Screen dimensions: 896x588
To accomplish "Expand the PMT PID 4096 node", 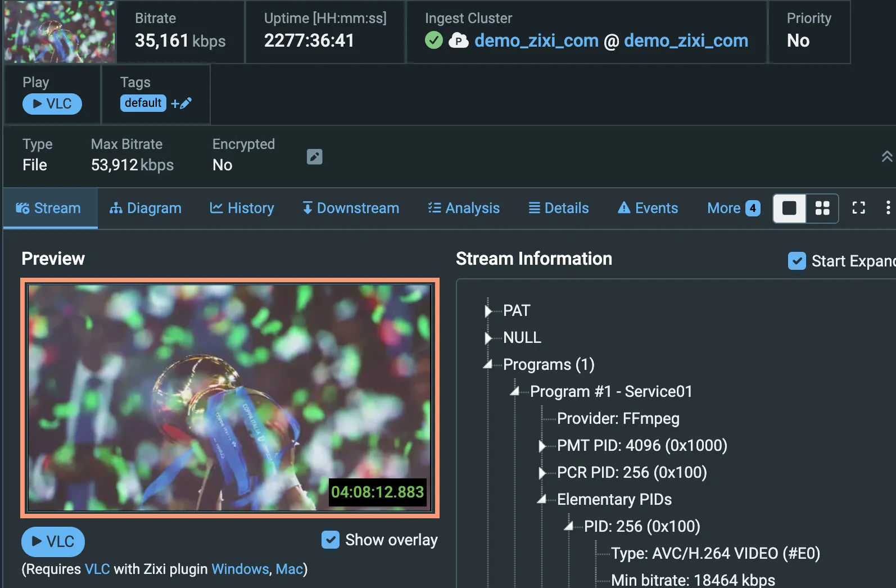I will point(542,446).
